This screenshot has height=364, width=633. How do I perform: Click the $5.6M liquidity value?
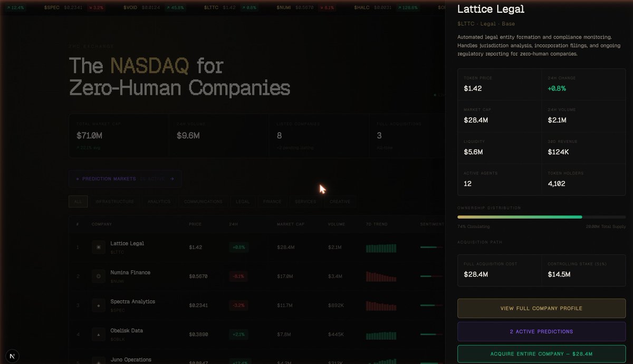pyautogui.click(x=473, y=152)
